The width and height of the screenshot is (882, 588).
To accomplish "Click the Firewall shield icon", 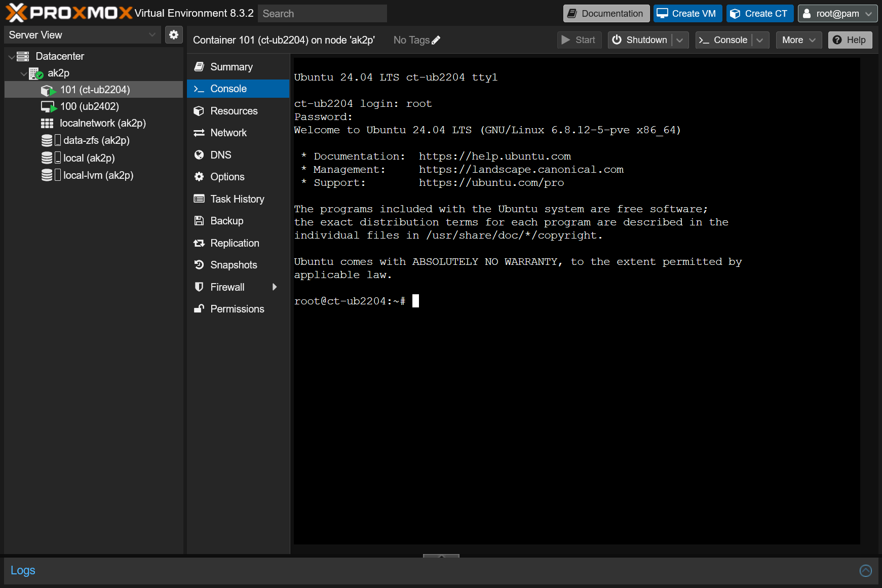I will (x=199, y=287).
